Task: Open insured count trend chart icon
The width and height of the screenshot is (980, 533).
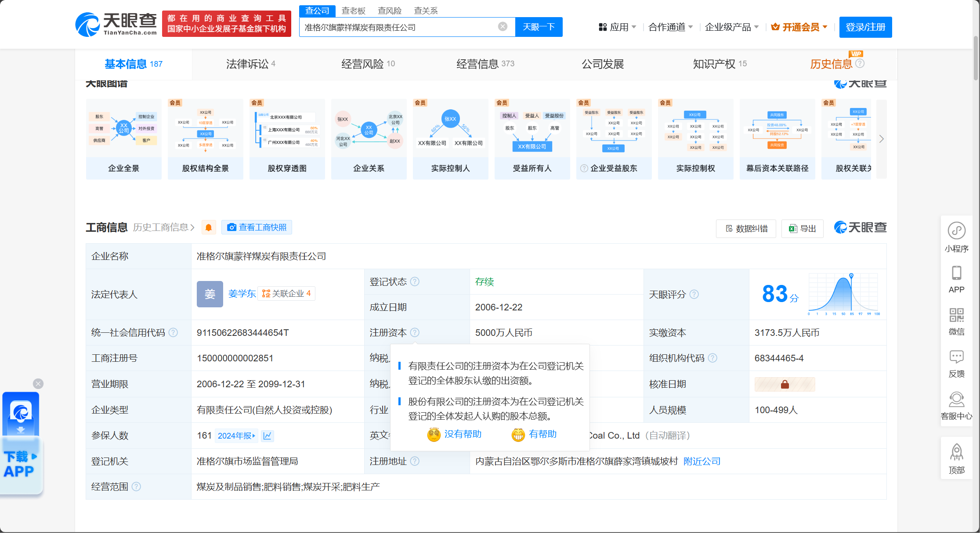Action: coord(267,436)
